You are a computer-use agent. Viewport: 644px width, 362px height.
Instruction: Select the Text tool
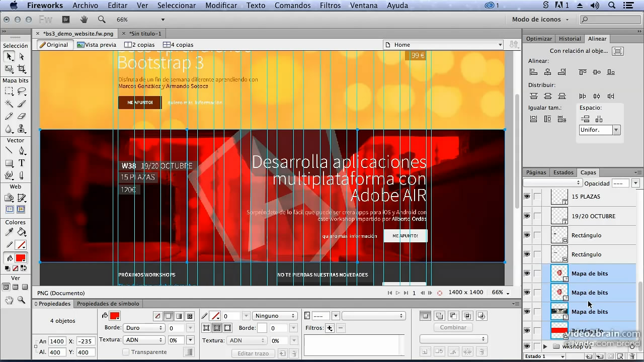tap(22, 163)
